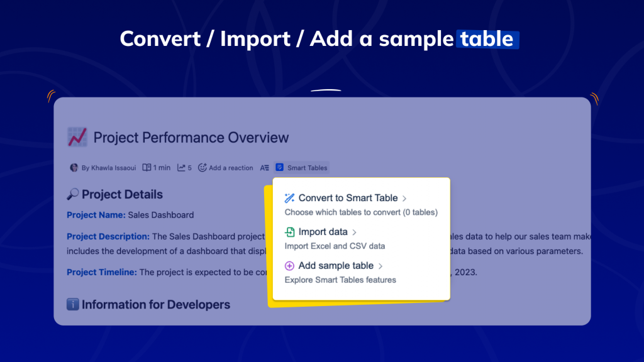Select Convert to Smart Table menu entry

[348, 198]
